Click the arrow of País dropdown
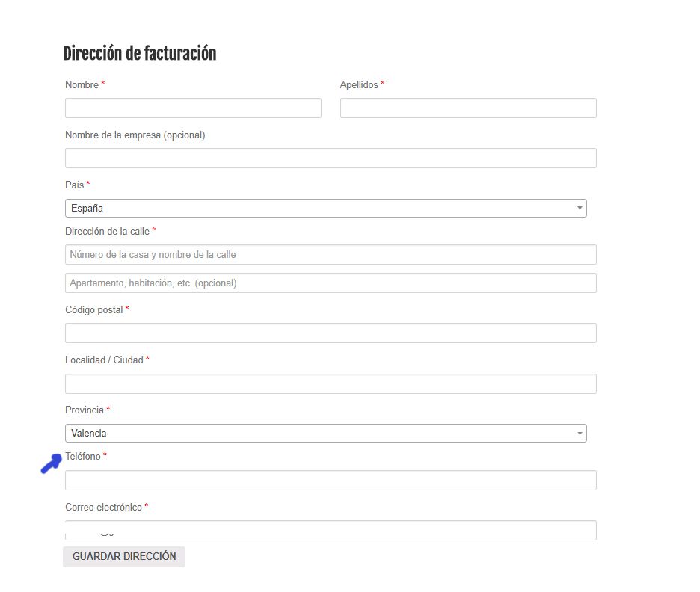 (579, 209)
